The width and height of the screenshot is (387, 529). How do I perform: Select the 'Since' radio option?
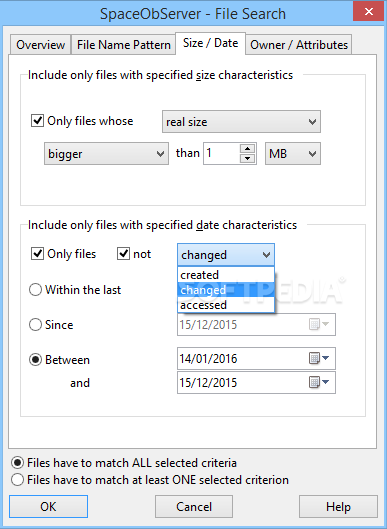(x=35, y=325)
